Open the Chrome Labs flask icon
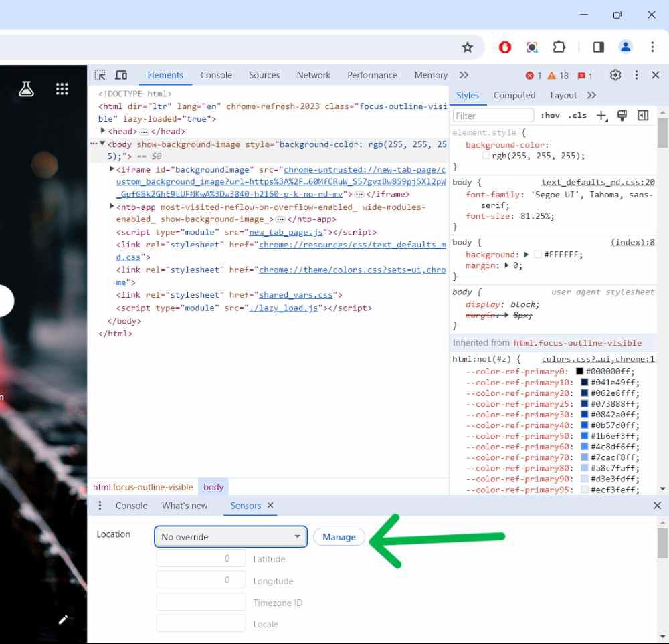The height and width of the screenshot is (644, 669). [26, 89]
